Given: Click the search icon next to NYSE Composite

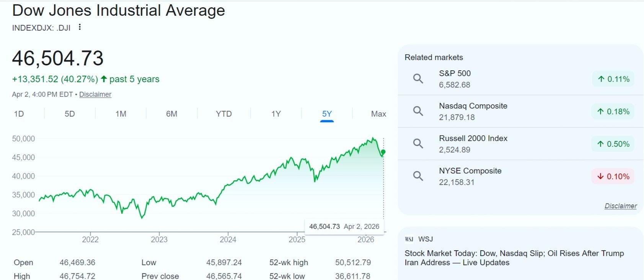Looking at the screenshot, I should point(418,176).
